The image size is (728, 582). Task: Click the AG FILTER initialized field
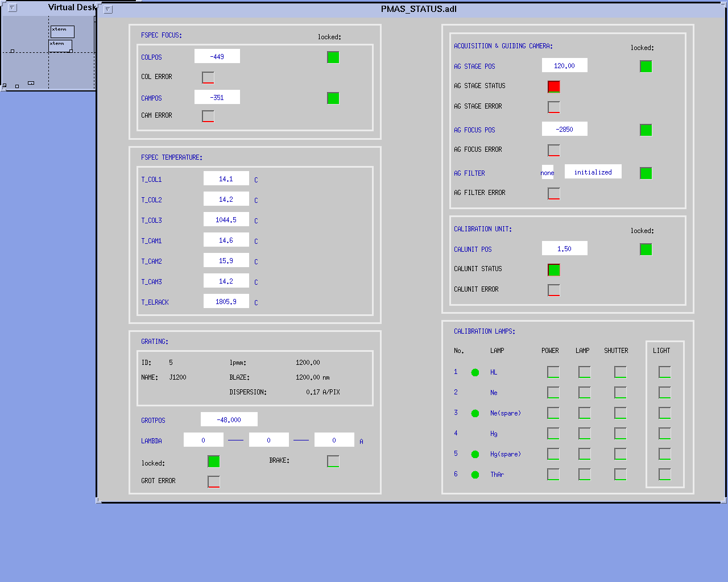593,172
